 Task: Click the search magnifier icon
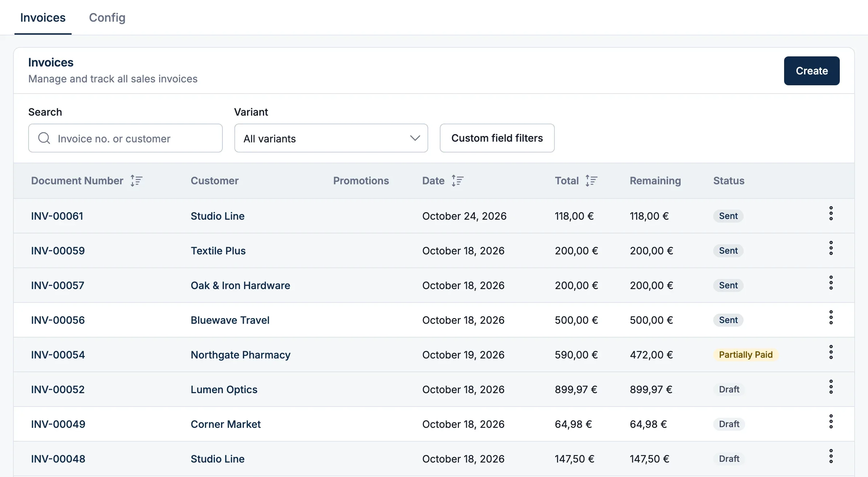click(44, 138)
